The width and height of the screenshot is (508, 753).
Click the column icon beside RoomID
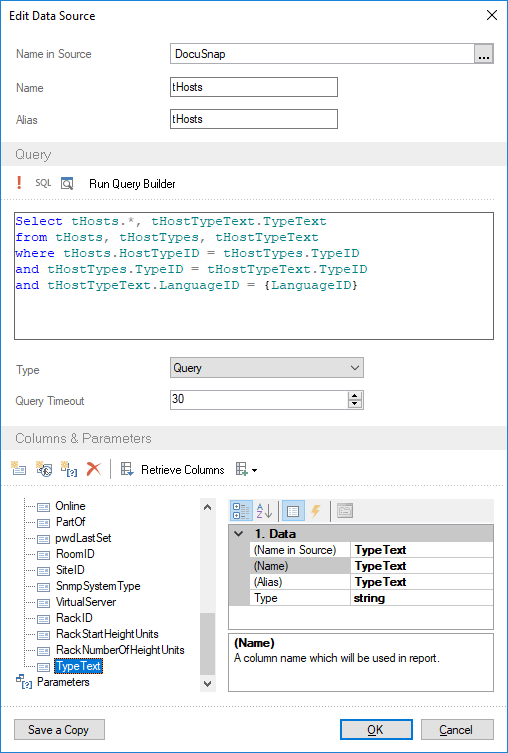(44, 555)
